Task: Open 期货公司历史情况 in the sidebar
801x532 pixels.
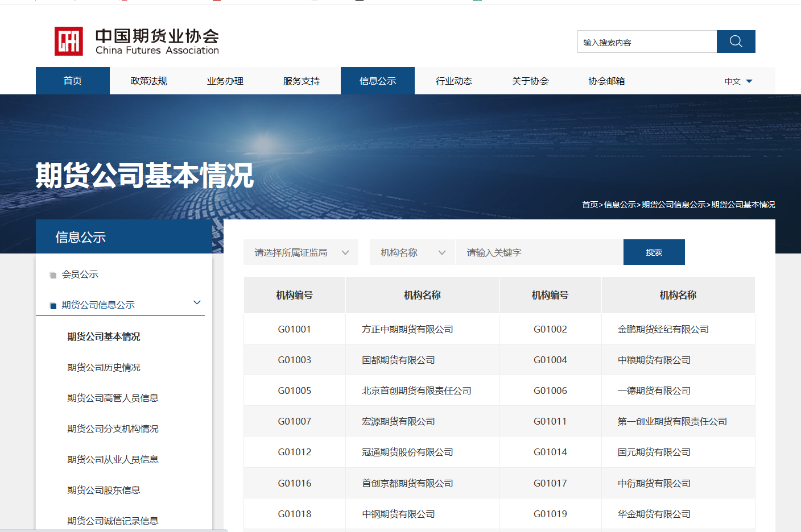Action: click(x=104, y=367)
